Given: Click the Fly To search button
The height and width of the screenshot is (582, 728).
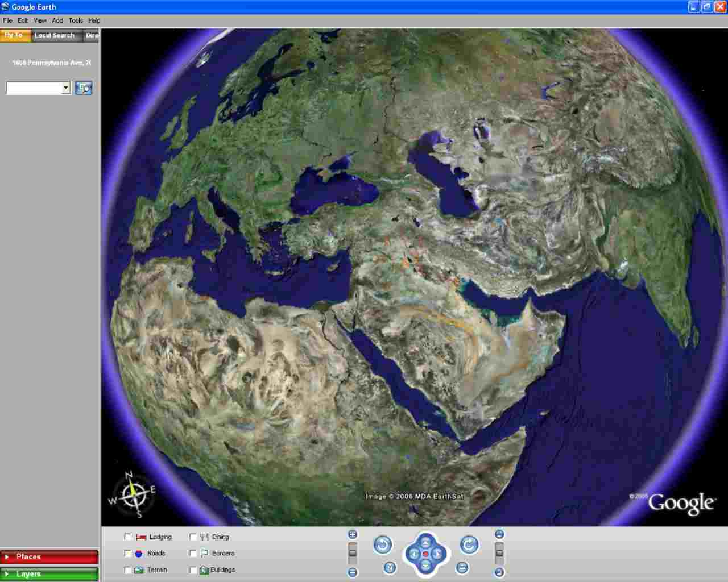Looking at the screenshot, I should pyautogui.click(x=84, y=88).
